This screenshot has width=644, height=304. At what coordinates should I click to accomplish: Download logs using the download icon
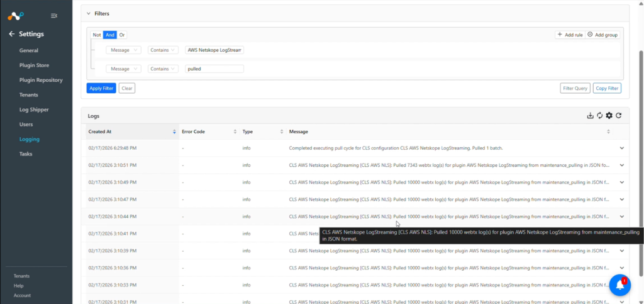(590, 115)
